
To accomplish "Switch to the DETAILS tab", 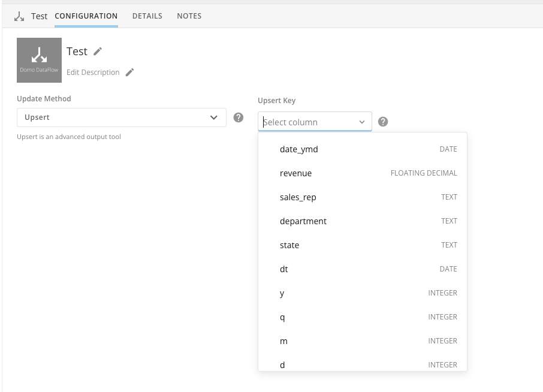I will coord(147,16).
